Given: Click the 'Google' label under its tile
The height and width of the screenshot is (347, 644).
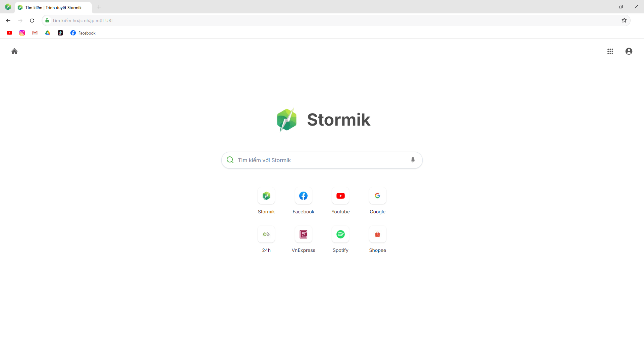Looking at the screenshot, I should (x=378, y=212).
